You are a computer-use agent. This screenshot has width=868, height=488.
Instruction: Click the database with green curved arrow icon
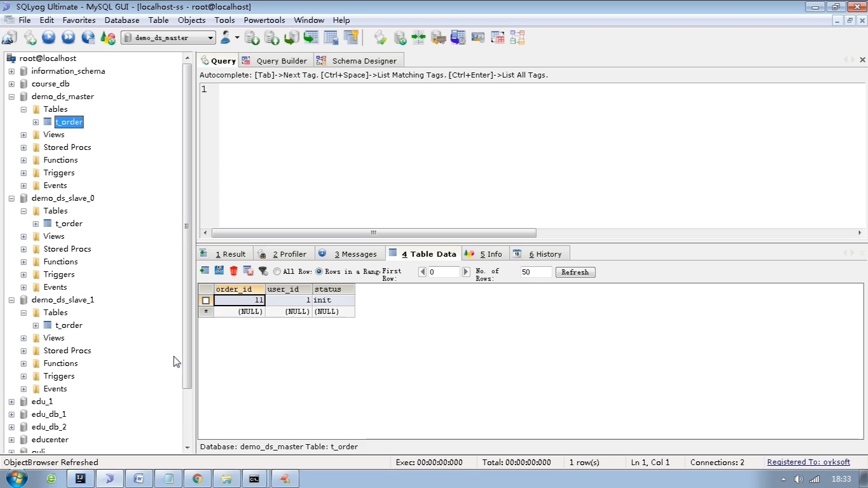pos(291,37)
